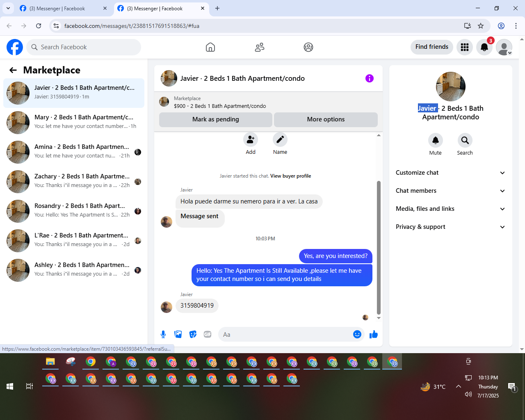
Task: Reload the page in Chrome
Action: pyautogui.click(x=39, y=26)
